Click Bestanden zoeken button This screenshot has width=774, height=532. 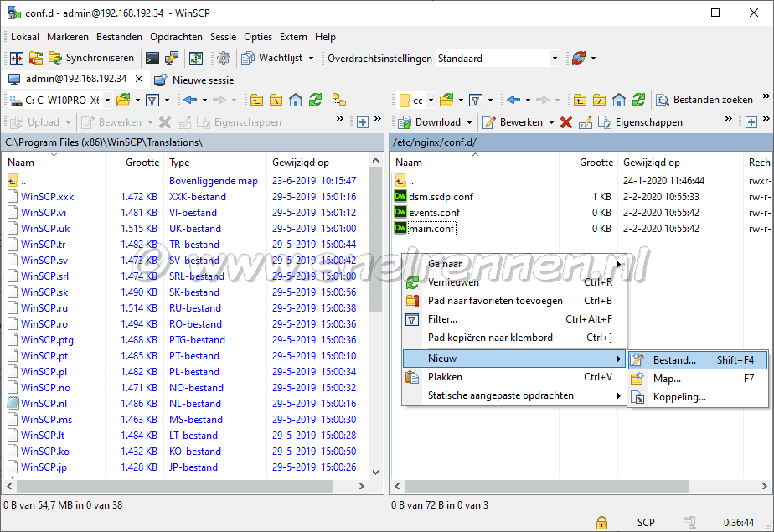[x=704, y=101]
